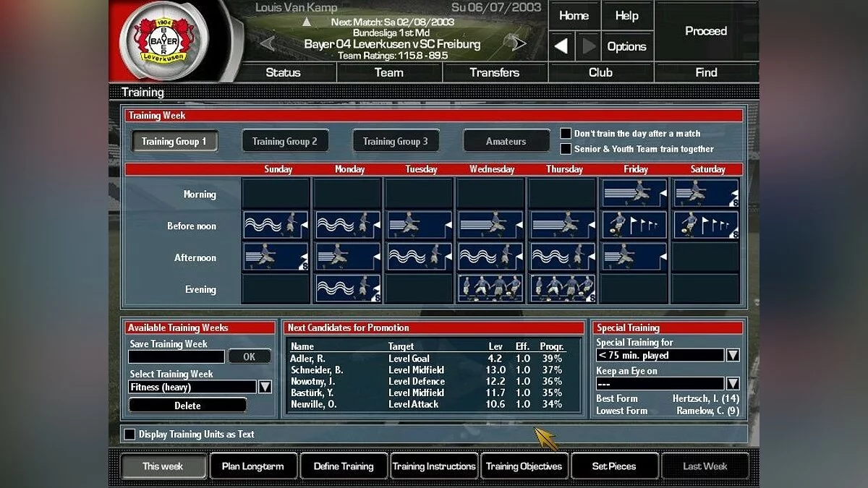Check Display Training Units as Text
Image resolution: width=868 pixels, height=488 pixels.
(x=130, y=435)
